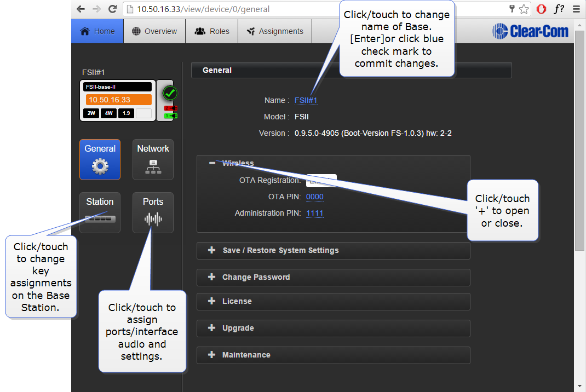Edit the base name link FSII#1
The width and height of the screenshot is (586, 392).
click(306, 100)
